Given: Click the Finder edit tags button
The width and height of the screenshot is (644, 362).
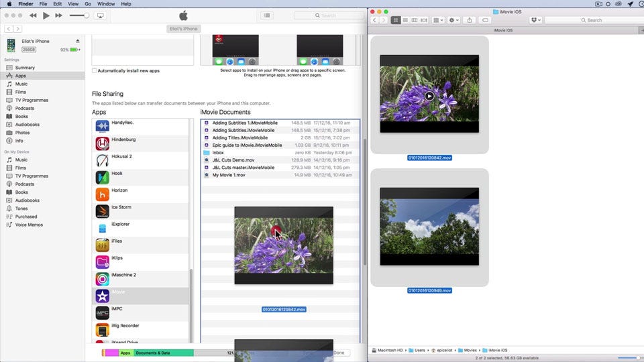Looking at the screenshot, I should pos(485,20).
